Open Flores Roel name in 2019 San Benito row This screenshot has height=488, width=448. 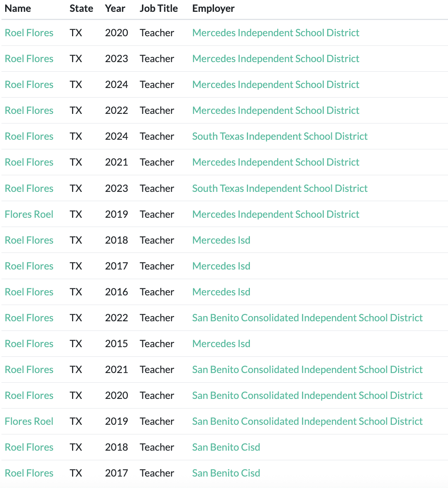coord(29,421)
